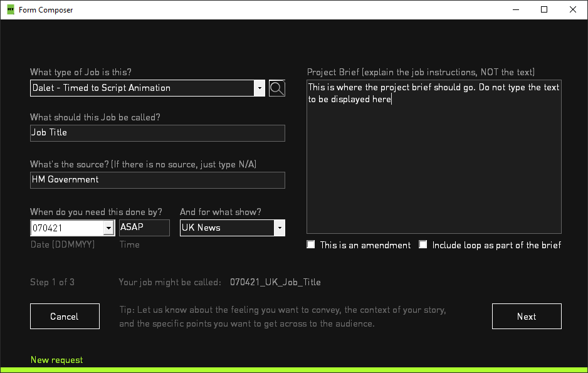
Task: Click the suggested name 070421_UK_Job_Title
Action: pyautogui.click(x=275, y=282)
